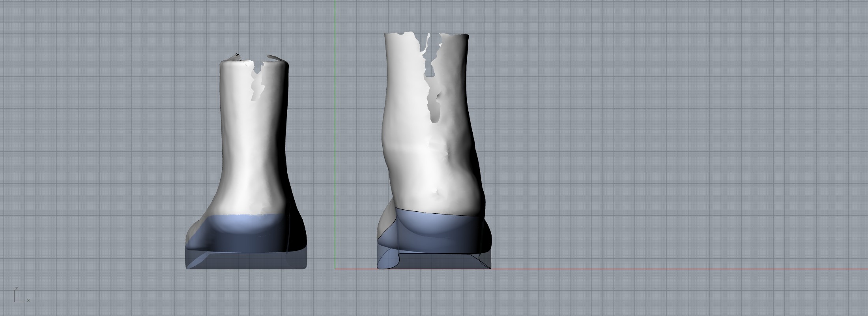
Task: Click the small dimple on right mesh lower area
Action: 436,192
